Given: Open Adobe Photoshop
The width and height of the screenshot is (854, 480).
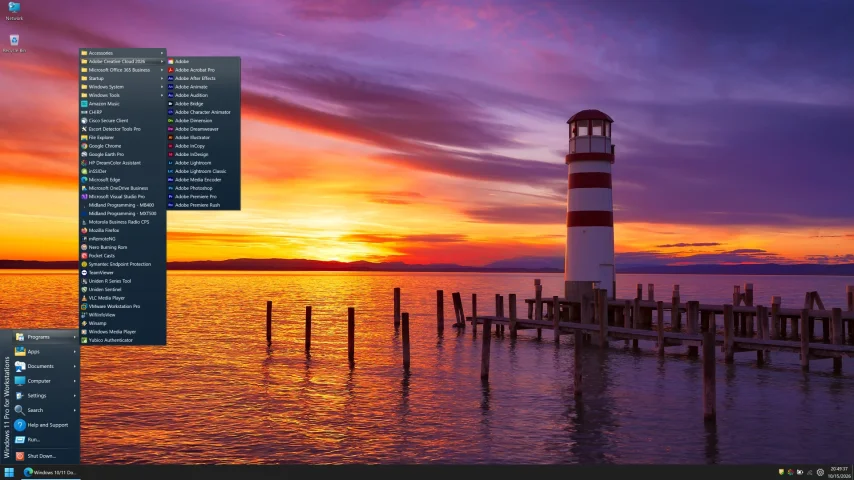Looking at the screenshot, I should [204, 188].
